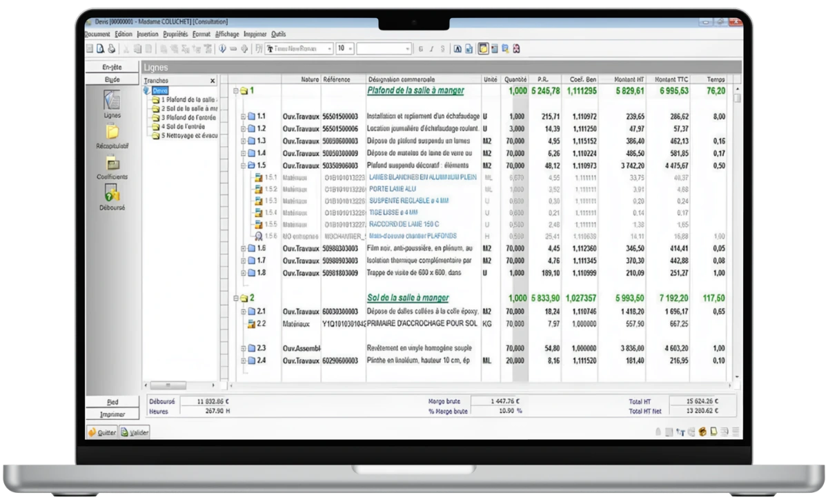The height and width of the screenshot is (504, 828).
Task: Toggle bold formatting G button
Action: (421, 49)
